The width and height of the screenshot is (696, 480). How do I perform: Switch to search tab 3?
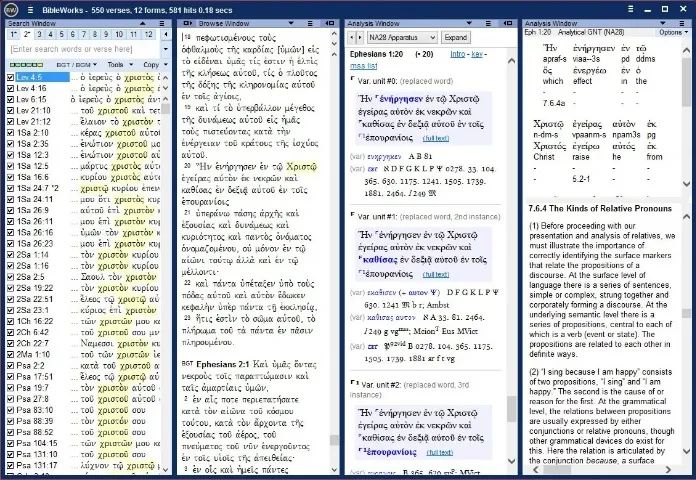[40, 34]
